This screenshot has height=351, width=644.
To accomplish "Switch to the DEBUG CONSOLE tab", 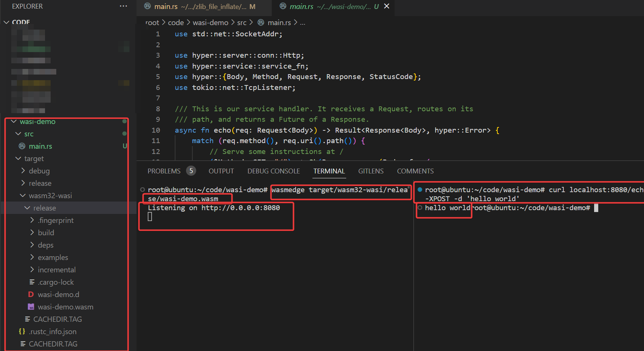I will (x=274, y=171).
